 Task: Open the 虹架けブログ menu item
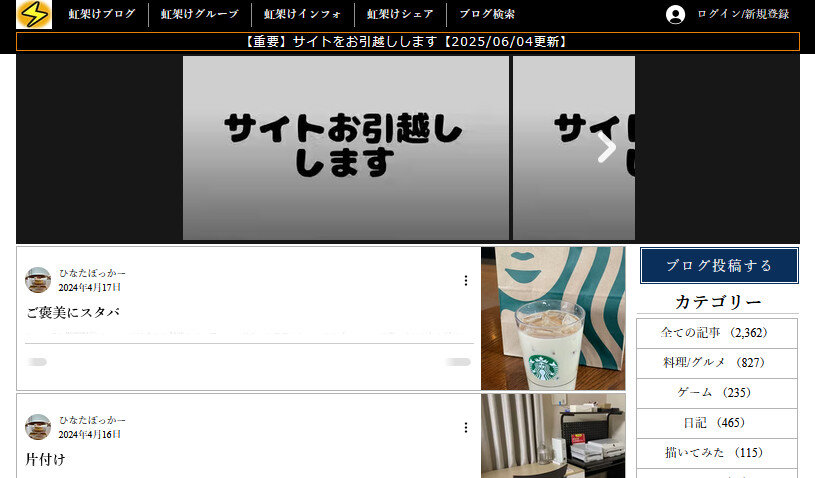coord(101,14)
